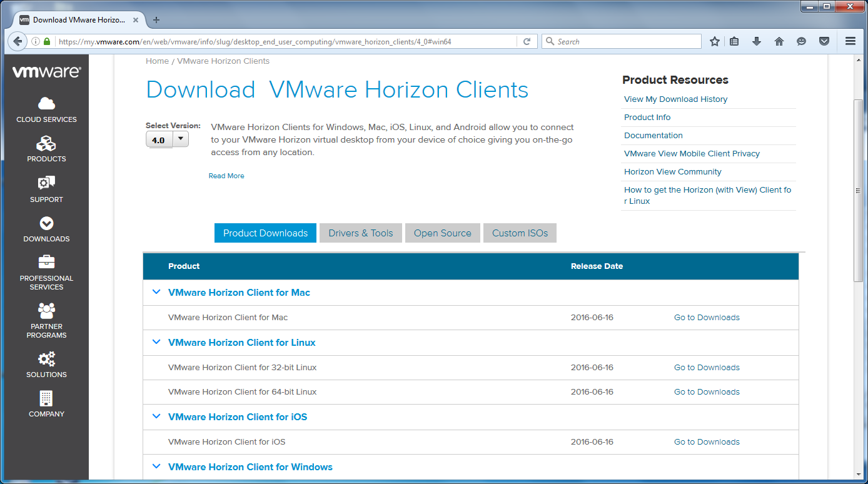
Task: Click the VMware Horizon Client for 32-bit Linux text
Action: 243,368
